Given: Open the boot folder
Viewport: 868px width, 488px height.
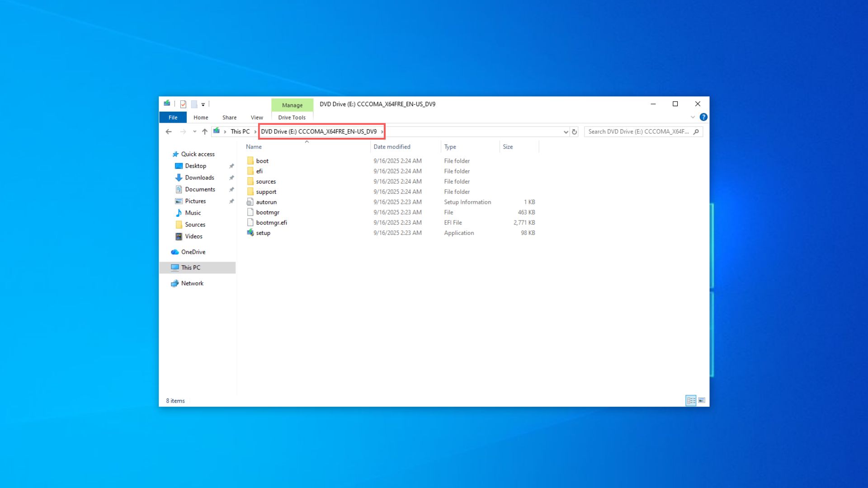Looking at the screenshot, I should (262, 160).
